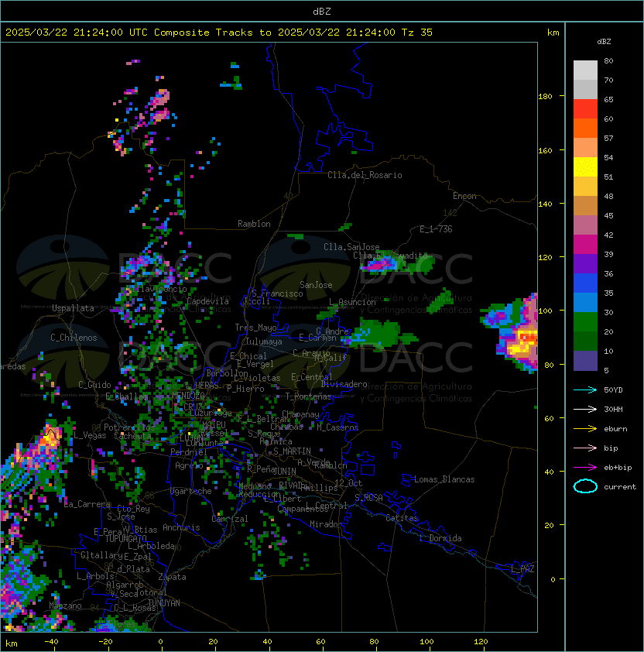Click the 'Manzano' map label
The width and height of the screenshot is (644, 652).
(x=65, y=606)
